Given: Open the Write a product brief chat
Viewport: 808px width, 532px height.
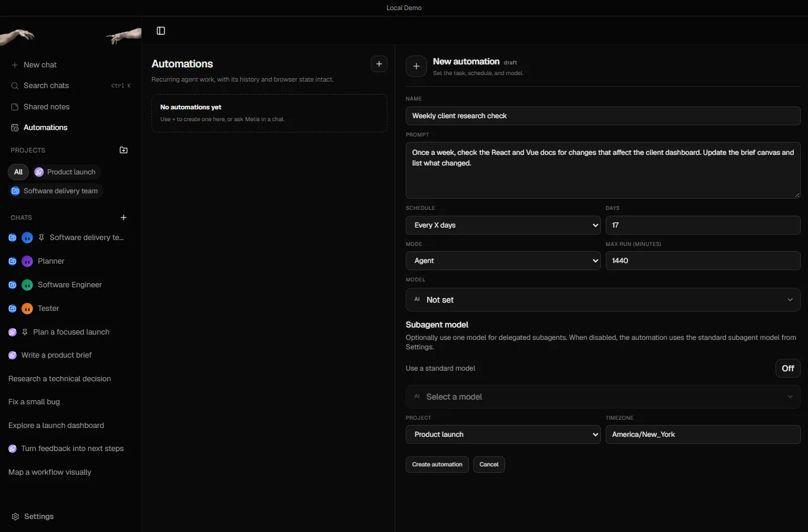Looking at the screenshot, I should (70, 355).
